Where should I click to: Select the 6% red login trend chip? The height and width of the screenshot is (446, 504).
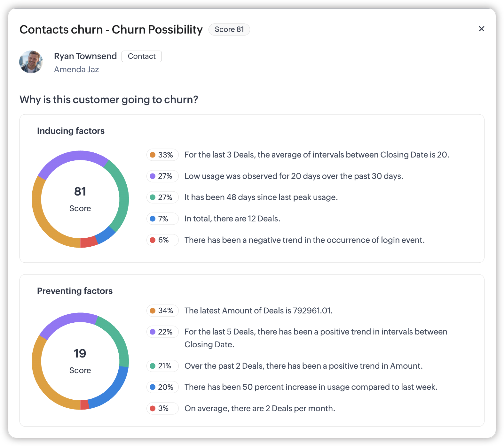click(162, 240)
